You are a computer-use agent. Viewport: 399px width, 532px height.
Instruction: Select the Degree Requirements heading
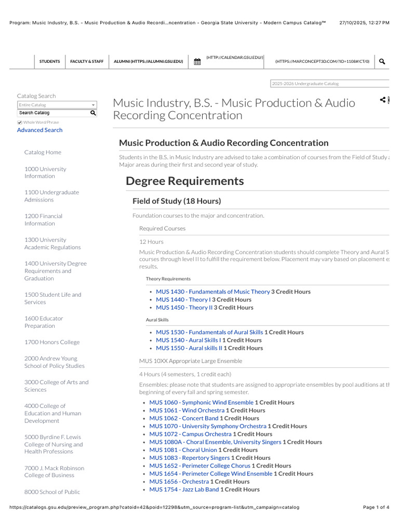pyautogui.click(x=184, y=181)
